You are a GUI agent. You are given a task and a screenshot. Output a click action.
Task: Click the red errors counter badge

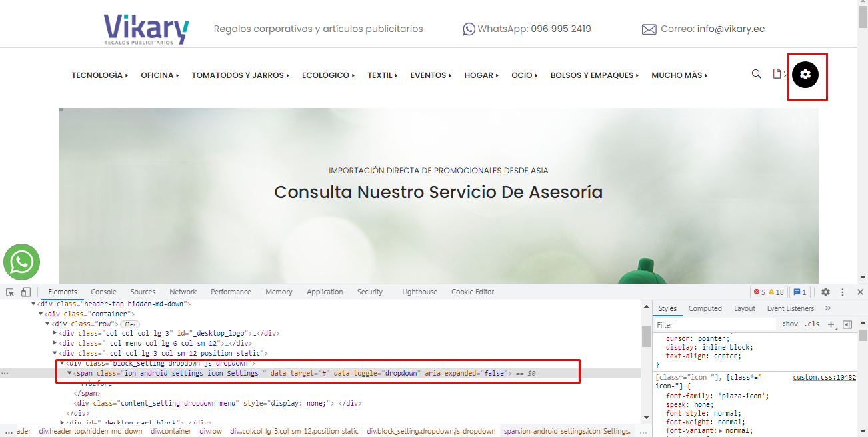tap(759, 292)
